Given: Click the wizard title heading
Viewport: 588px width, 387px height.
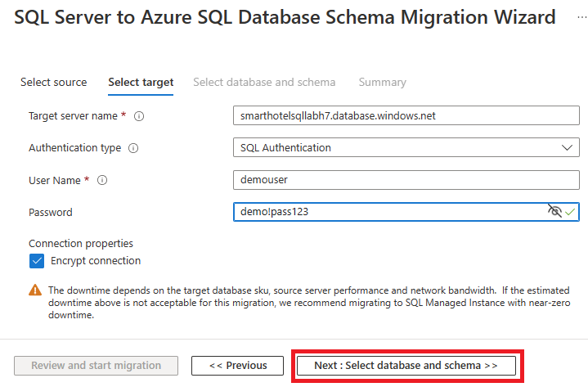Looking at the screenshot, I should coord(285,17).
